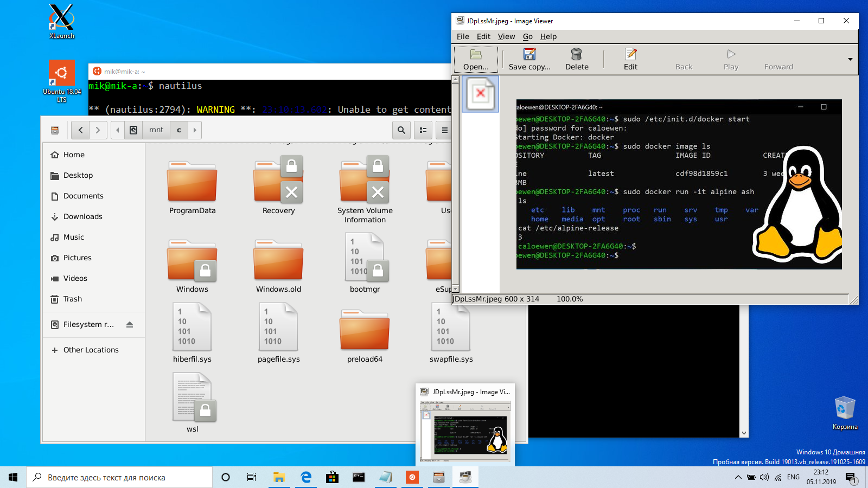Delete the current image in Image Viewer
Viewport: 868px width, 488px height.
tap(576, 58)
